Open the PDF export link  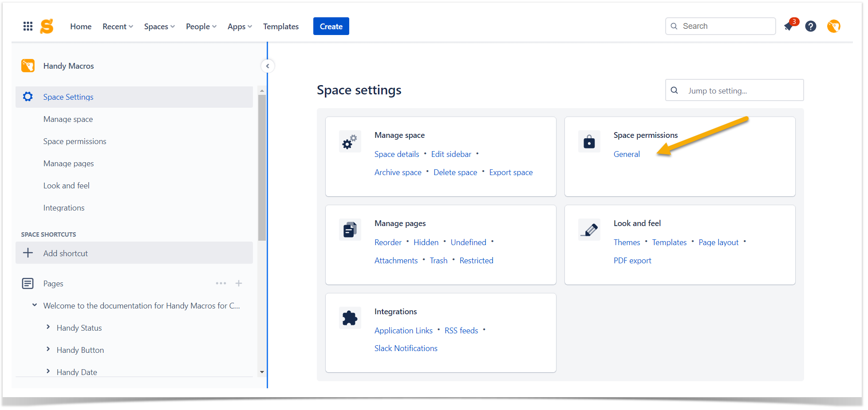click(632, 261)
